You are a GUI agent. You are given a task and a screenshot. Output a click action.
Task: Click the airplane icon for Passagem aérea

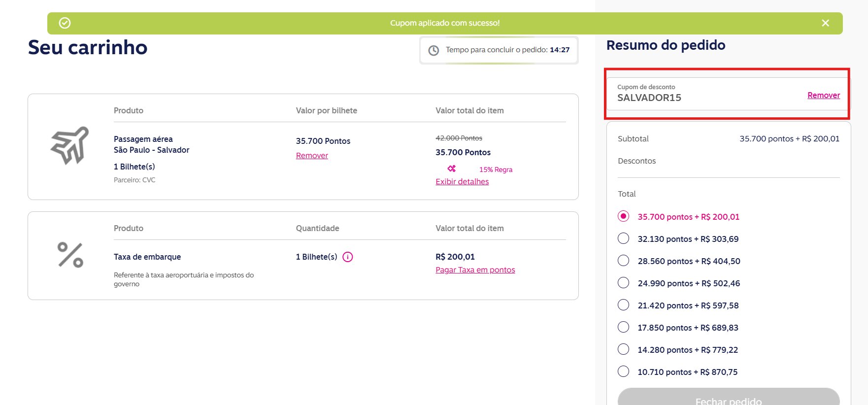pyautogui.click(x=70, y=145)
